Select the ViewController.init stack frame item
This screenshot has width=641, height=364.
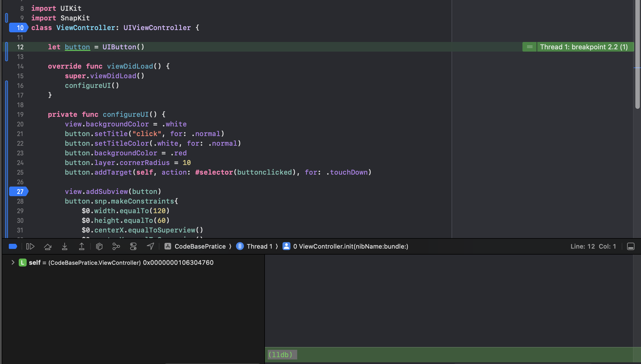345,246
